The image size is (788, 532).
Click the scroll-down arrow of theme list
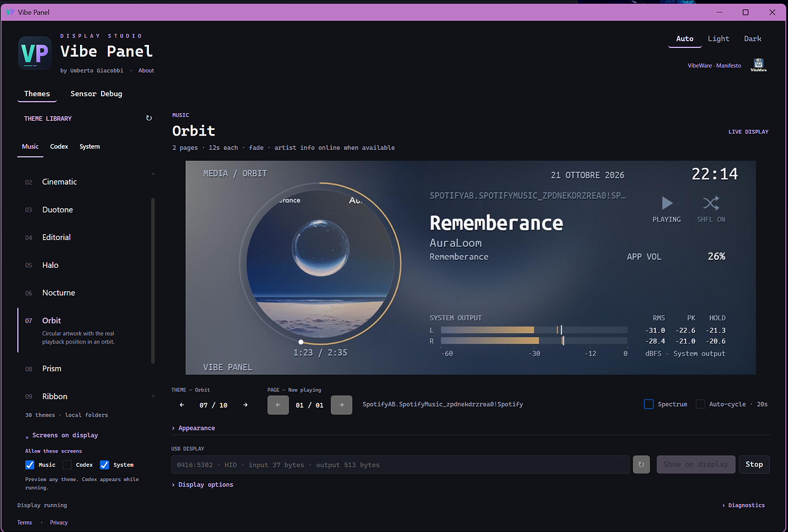[153, 396]
